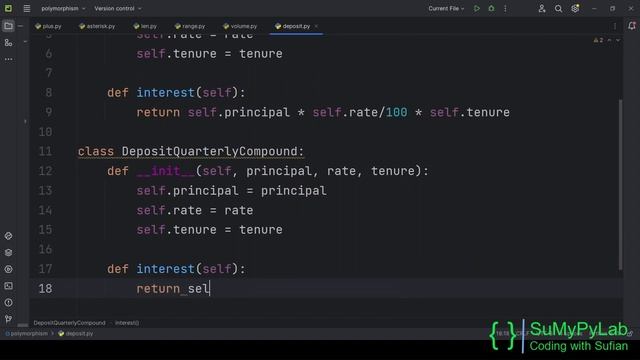Expand the Version control dropdown

click(x=118, y=9)
